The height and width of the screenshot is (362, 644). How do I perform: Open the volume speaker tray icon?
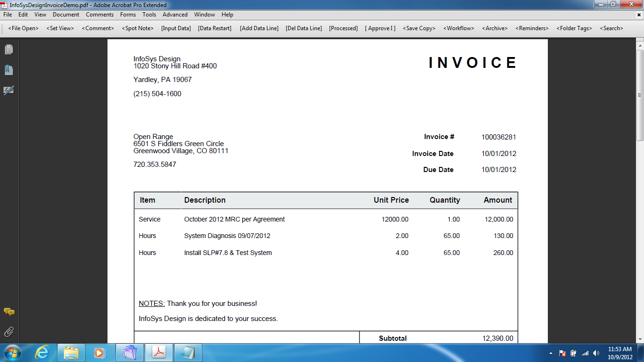[x=596, y=353]
